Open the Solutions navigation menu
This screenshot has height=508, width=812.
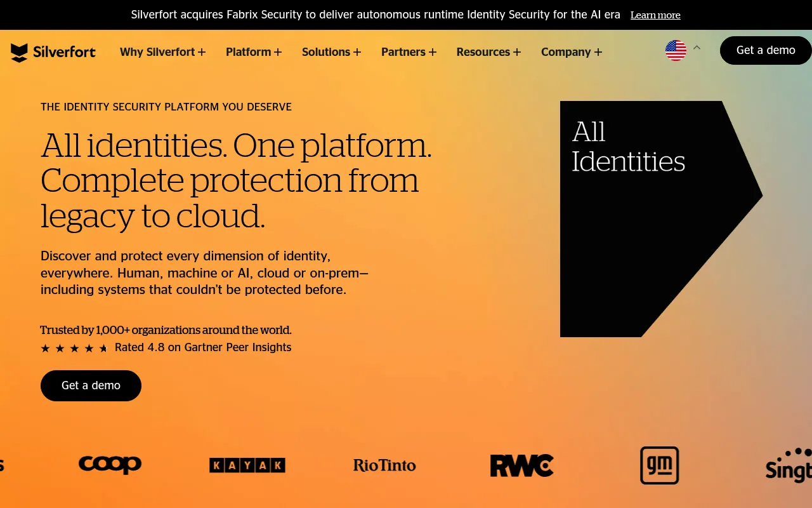click(332, 52)
